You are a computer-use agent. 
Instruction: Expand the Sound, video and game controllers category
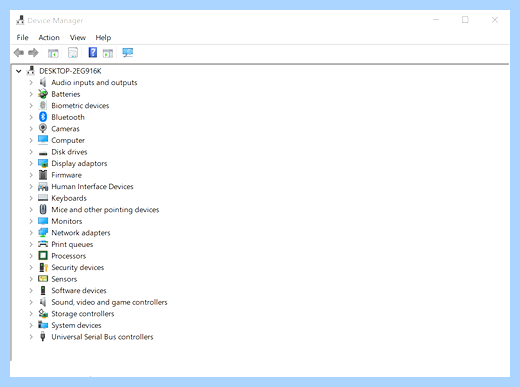[31, 302]
